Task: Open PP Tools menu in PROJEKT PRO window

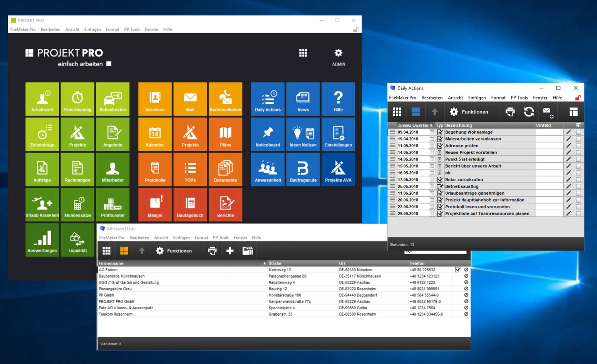Action: point(132,29)
